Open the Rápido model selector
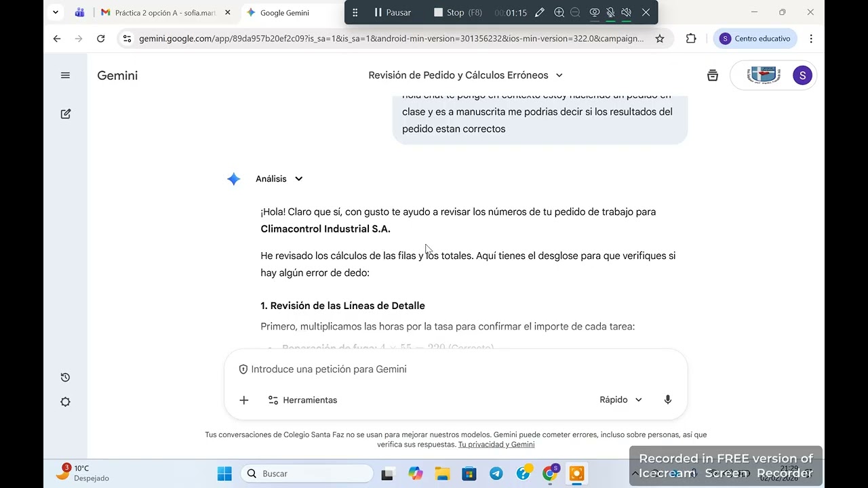The image size is (868, 488). click(x=620, y=400)
